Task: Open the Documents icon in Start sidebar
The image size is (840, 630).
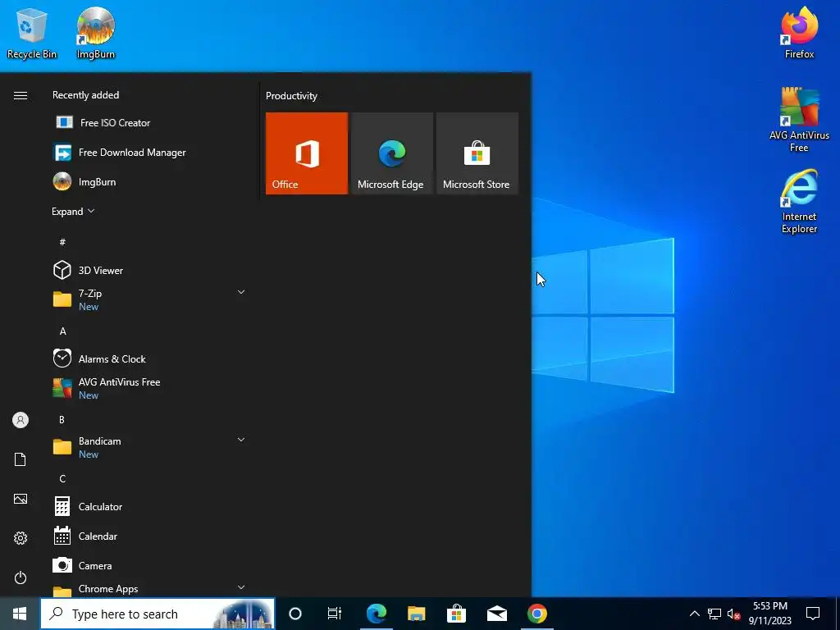Action: pyautogui.click(x=21, y=459)
